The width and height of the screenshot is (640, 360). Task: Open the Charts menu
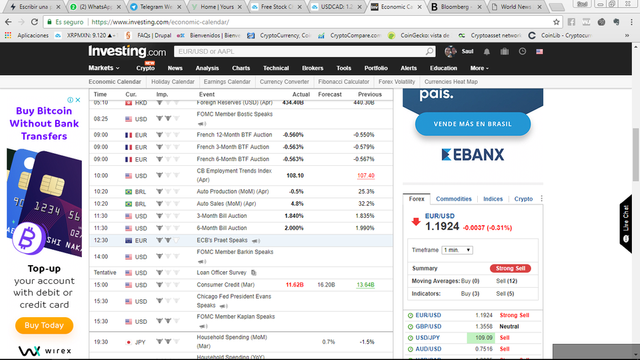pyautogui.click(x=241, y=68)
